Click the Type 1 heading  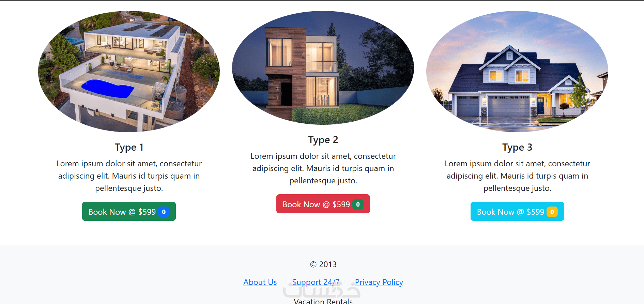point(129,147)
